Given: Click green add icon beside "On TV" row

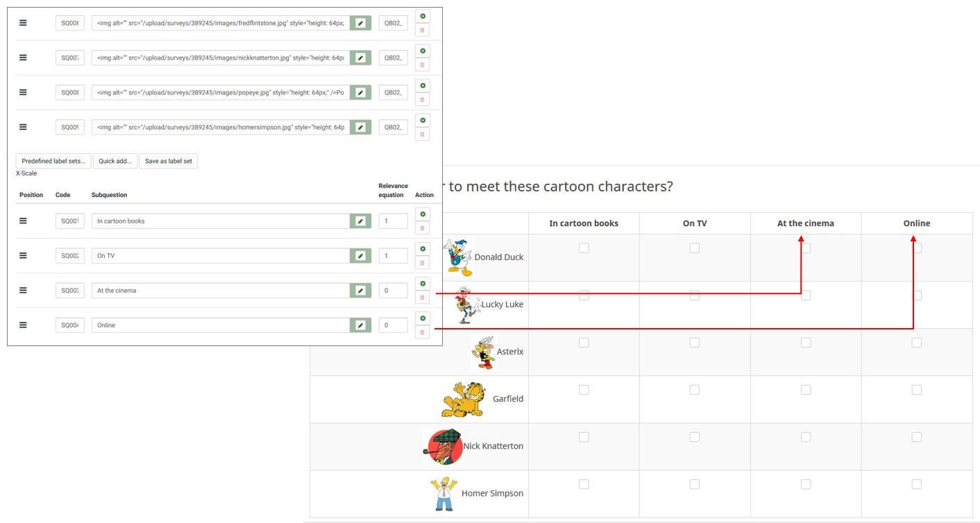Looking at the screenshot, I should point(422,249).
